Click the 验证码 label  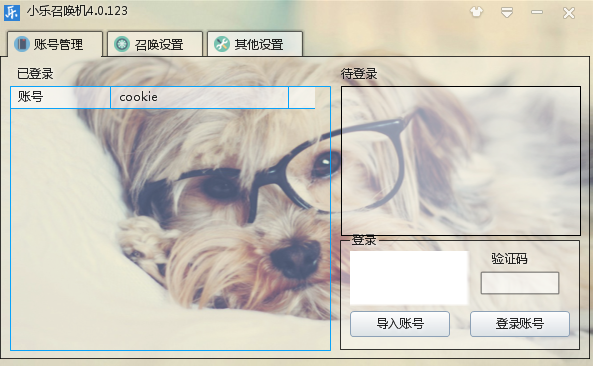[509, 259]
